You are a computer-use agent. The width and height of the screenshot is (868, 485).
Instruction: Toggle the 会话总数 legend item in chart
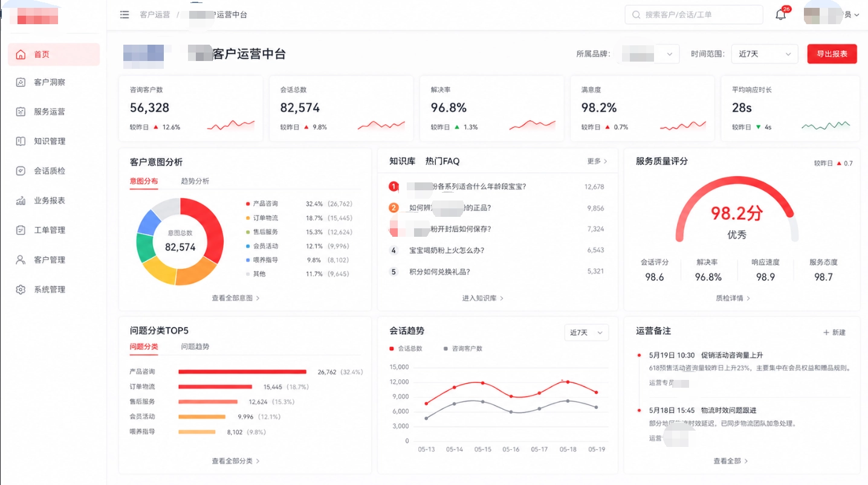tap(406, 348)
